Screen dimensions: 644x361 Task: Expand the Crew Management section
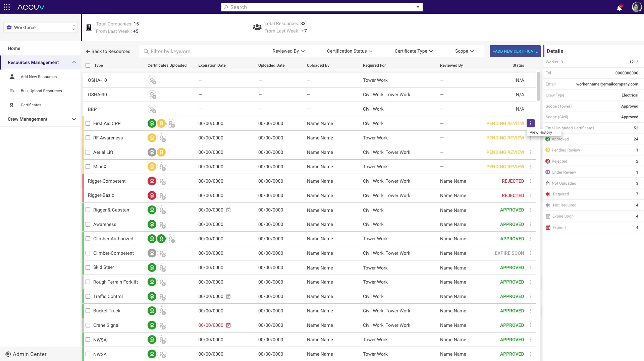tap(41, 119)
